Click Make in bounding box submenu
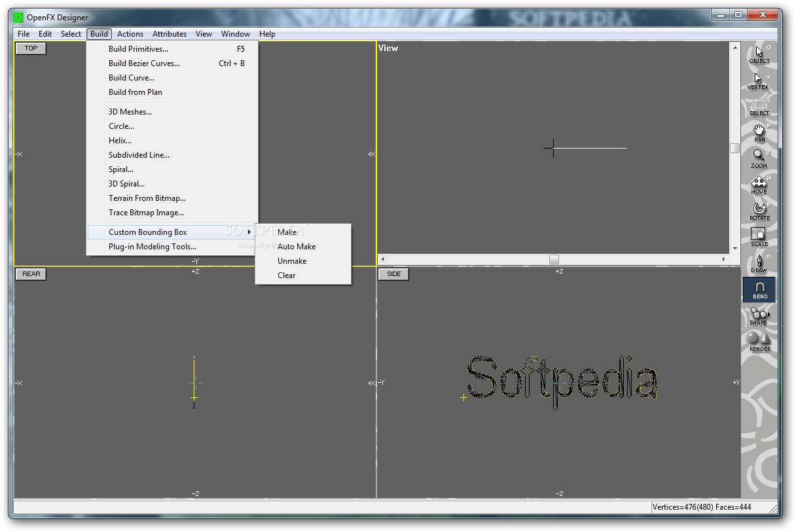Screen dimensions: 796x532 (303, 232)
